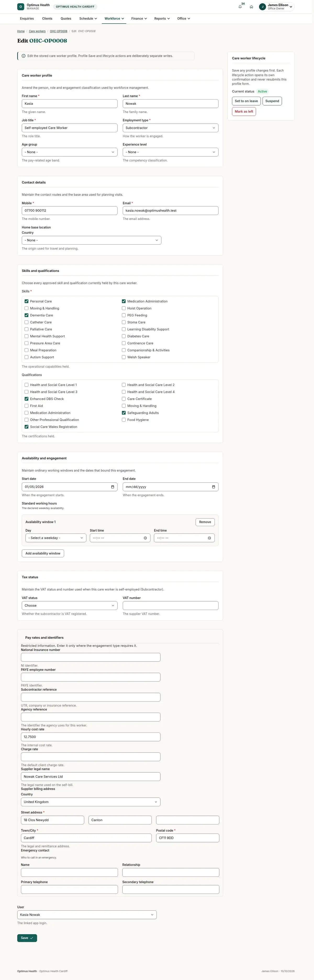314x980 pixels.
Task: Choose a weekday in the Day dropdown
Action: click(56, 538)
